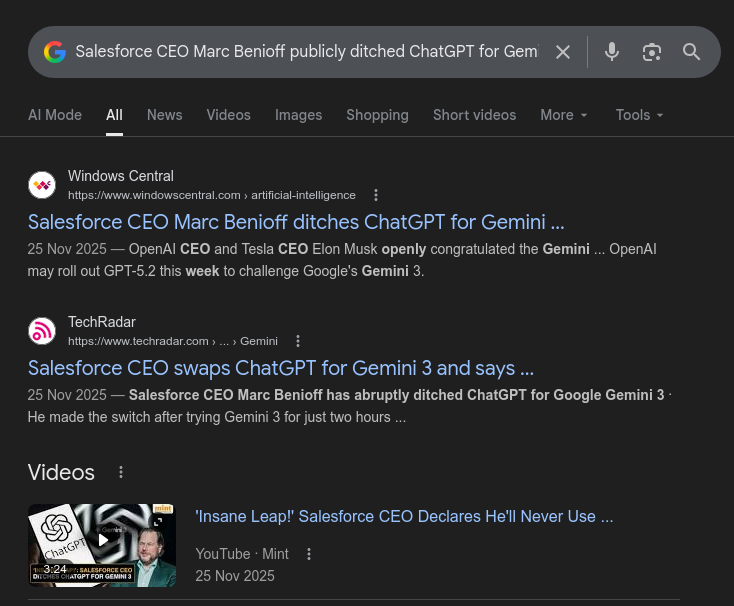Image resolution: width=734 pixels, height=606 pixels.
Task: Click the Google logo in search bar
Action: [x=55, y=52]
